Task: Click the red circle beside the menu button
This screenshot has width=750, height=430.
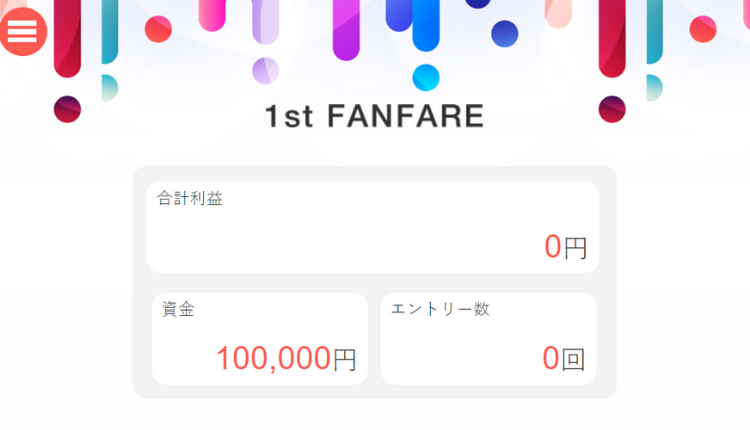Action: pyautogui.click(x=158, y=29)
